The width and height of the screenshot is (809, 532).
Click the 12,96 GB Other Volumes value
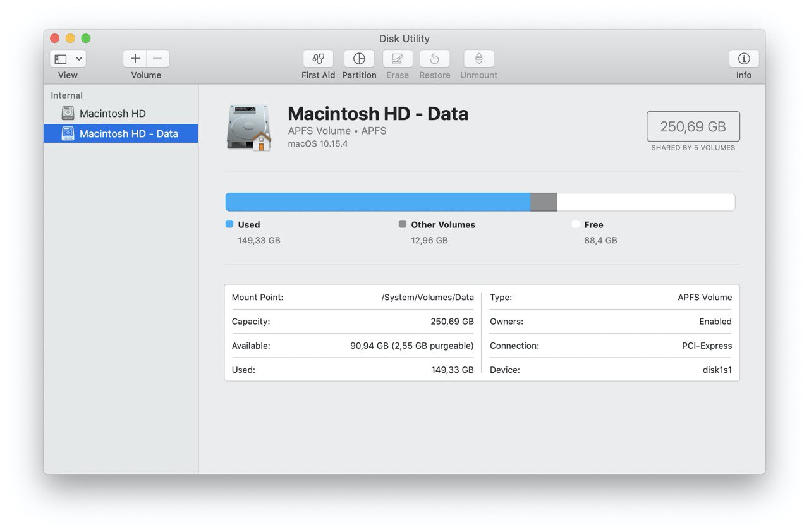click(x=429, y=240)
